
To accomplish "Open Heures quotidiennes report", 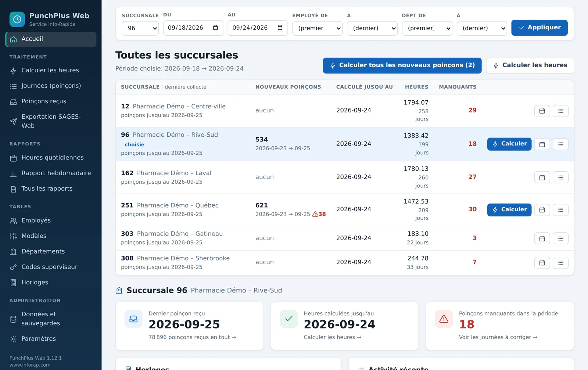I will tap(51, 158).
